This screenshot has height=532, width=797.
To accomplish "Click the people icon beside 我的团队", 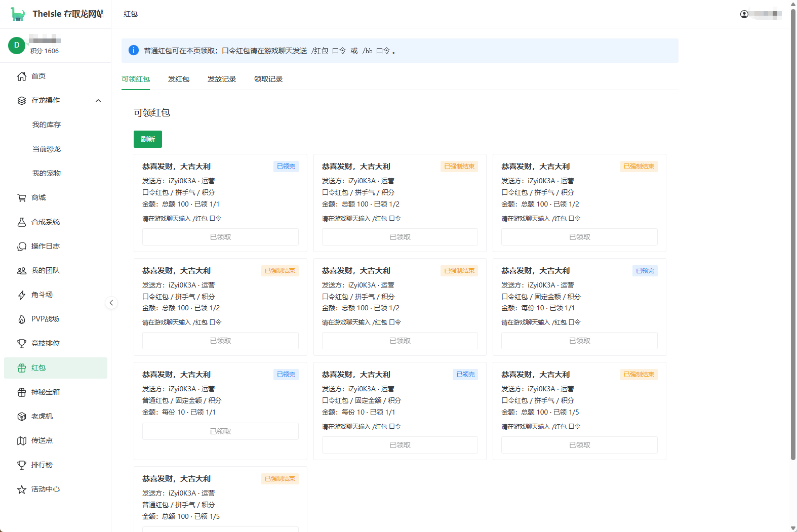I will pyautogui.click(x=22, y=271).
